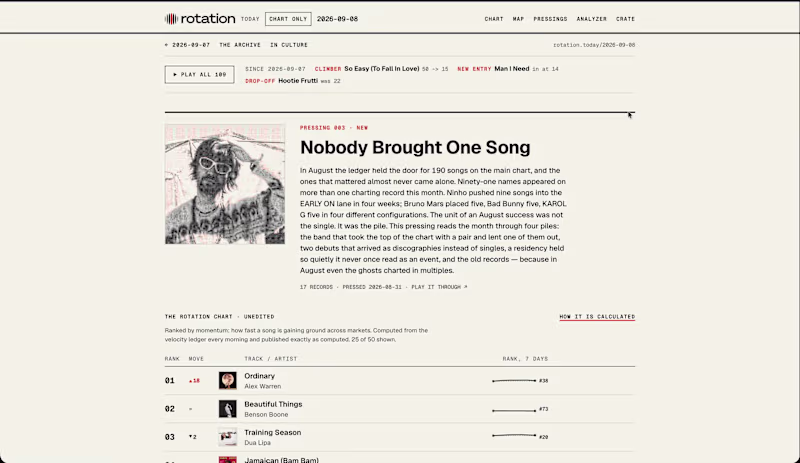800x463 pixels.
Task: Open the CRATE page
Action: (625, 19)
